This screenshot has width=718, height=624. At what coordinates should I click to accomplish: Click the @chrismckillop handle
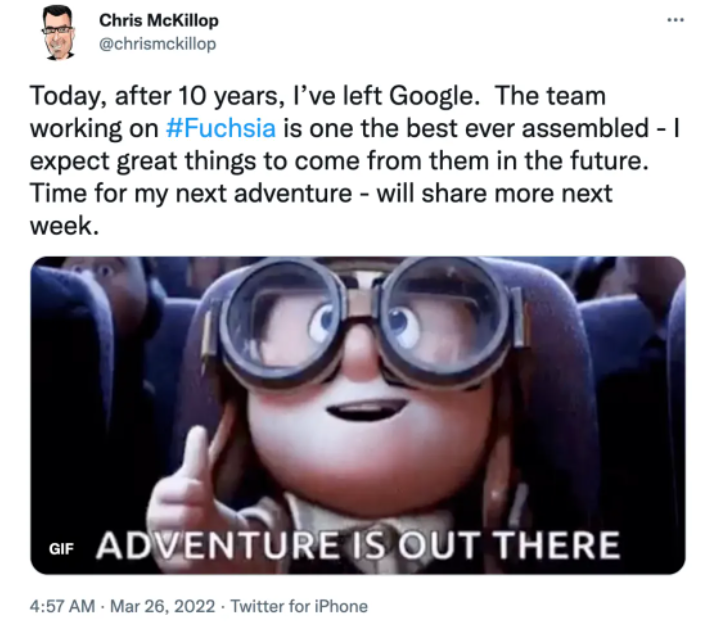[158, 44]
